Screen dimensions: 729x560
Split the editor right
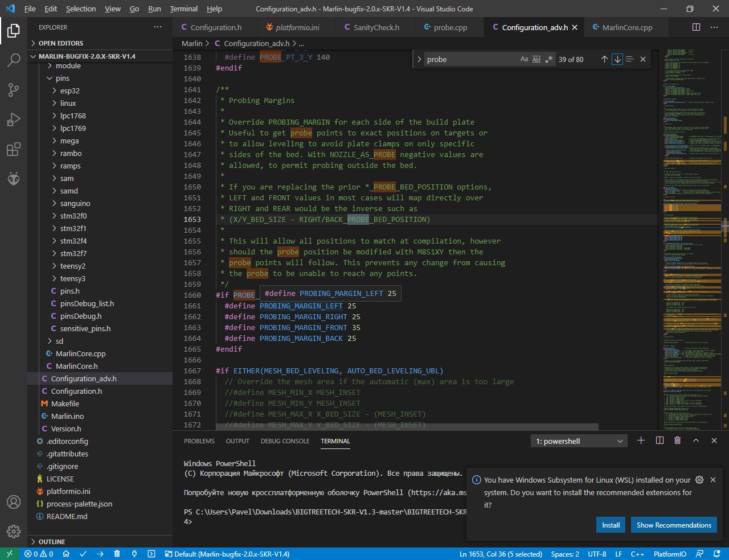(696, 27)
